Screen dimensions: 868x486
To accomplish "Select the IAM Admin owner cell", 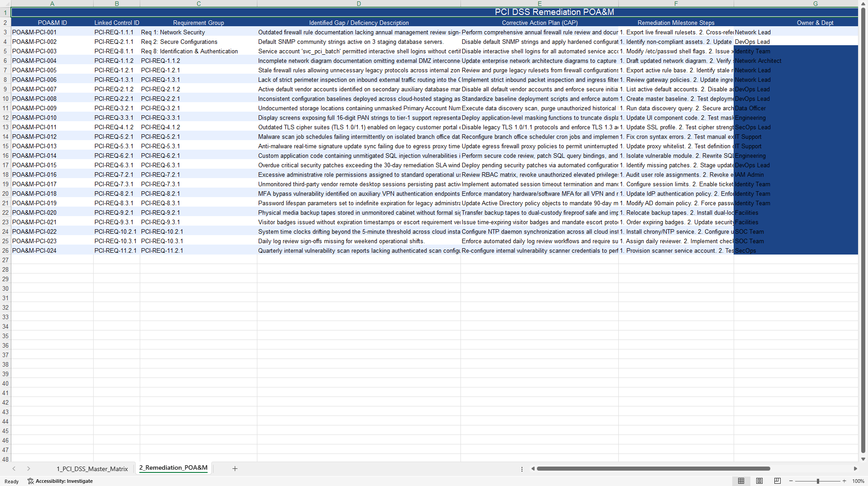I will 796,175.
